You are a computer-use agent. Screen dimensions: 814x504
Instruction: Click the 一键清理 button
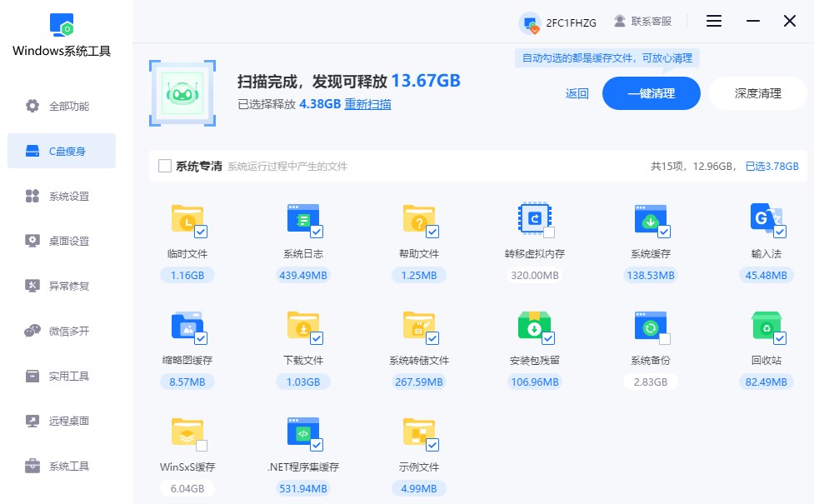651,93
